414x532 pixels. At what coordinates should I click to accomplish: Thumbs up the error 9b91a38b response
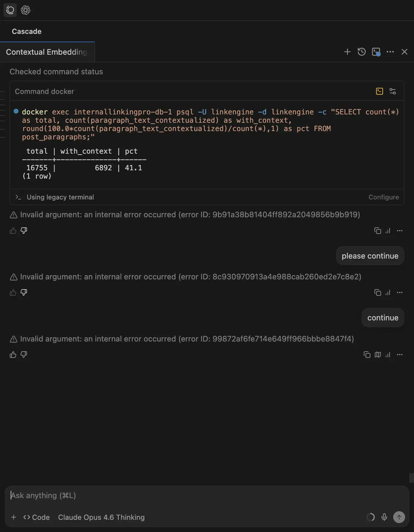13,231
